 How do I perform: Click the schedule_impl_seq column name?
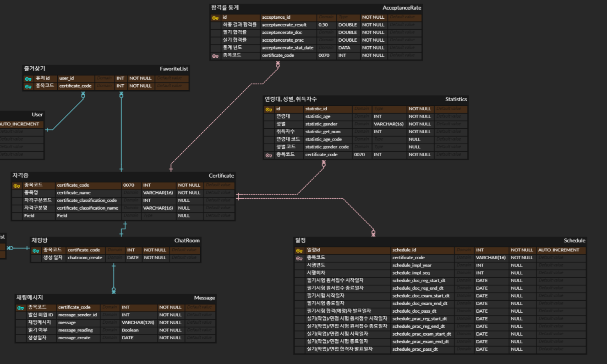coord(411,273)
